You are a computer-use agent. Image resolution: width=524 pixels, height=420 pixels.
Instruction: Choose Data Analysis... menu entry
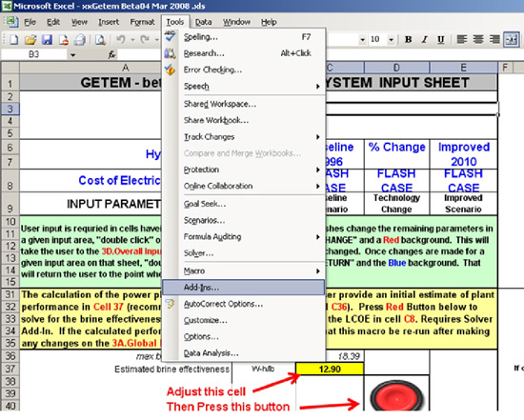pyautogui.click(x=244, y=352)
